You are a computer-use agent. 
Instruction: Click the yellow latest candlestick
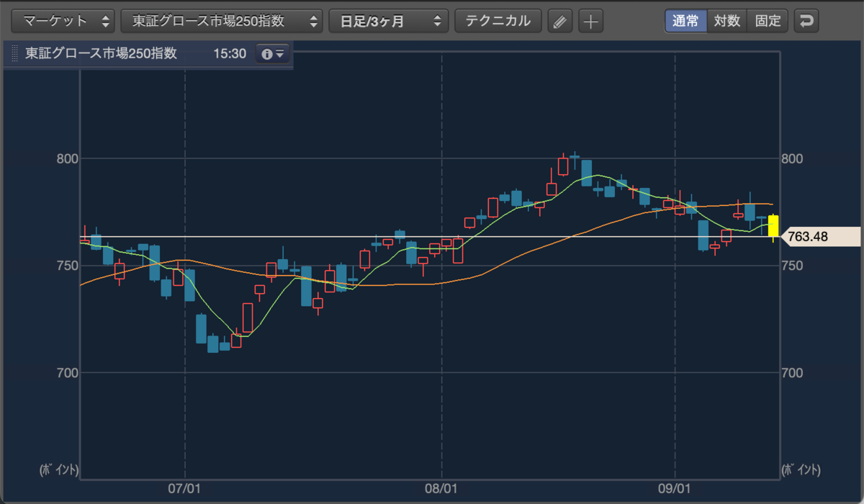[x=773, y=225]
